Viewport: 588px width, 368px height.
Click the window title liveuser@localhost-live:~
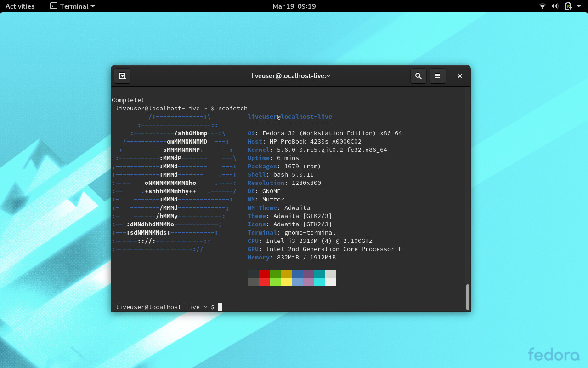pos(291,76)
